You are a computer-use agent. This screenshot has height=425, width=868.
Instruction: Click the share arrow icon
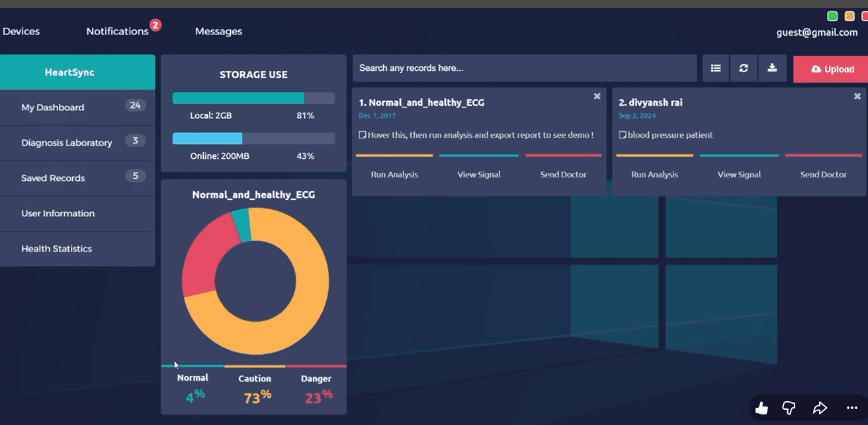pyautogui.click(x=820, y=408)
